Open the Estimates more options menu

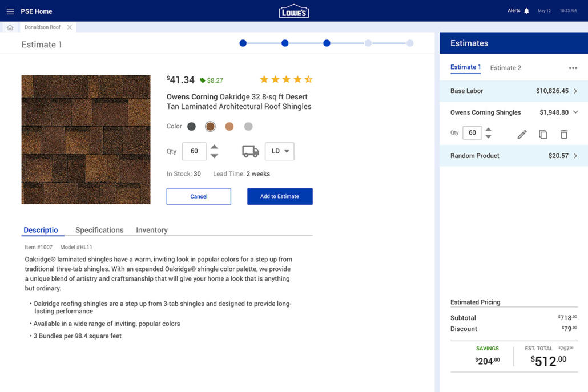point(573,68)
